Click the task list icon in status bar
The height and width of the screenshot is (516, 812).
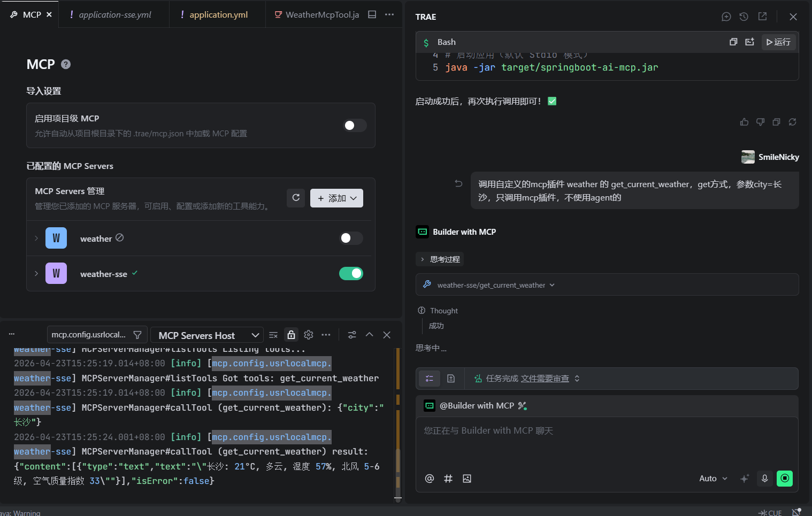[x=430, y=379]
